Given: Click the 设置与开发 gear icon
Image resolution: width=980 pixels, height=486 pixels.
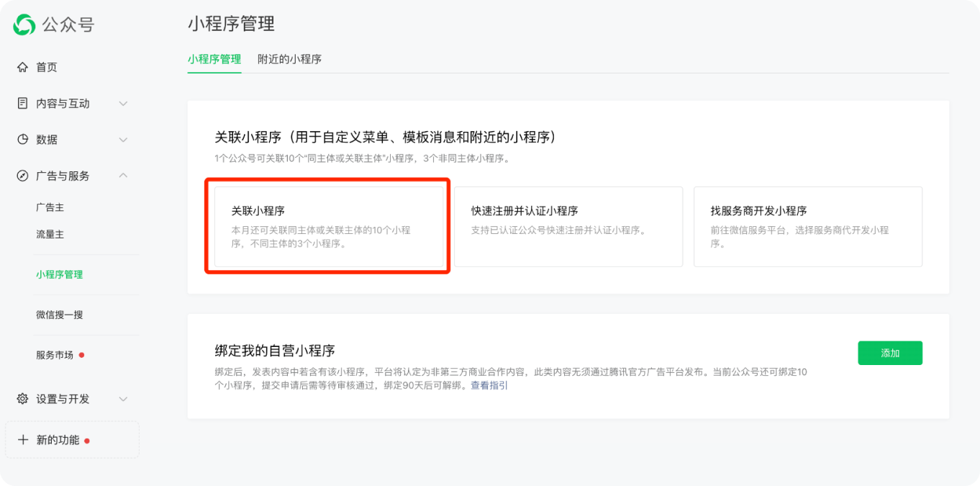Looking at the screenshot, I should click(22, 399).
